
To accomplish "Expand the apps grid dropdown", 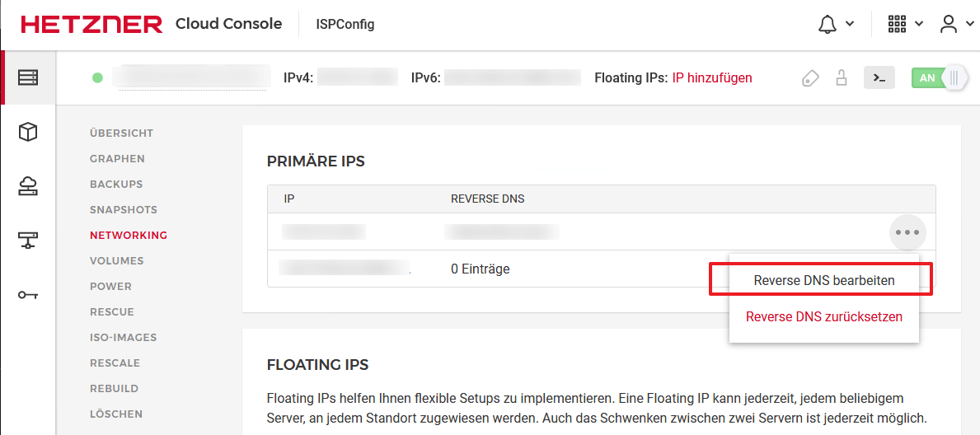I will [x=904, y=25].
